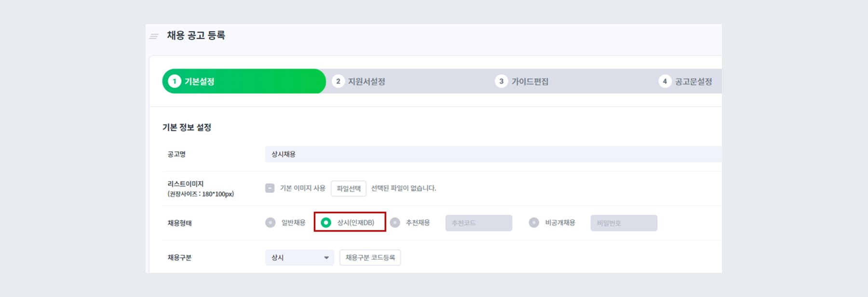Click the step 1 circle icon on 기본설정
This screenshot has height=297, width=868.
click(174, 81)
